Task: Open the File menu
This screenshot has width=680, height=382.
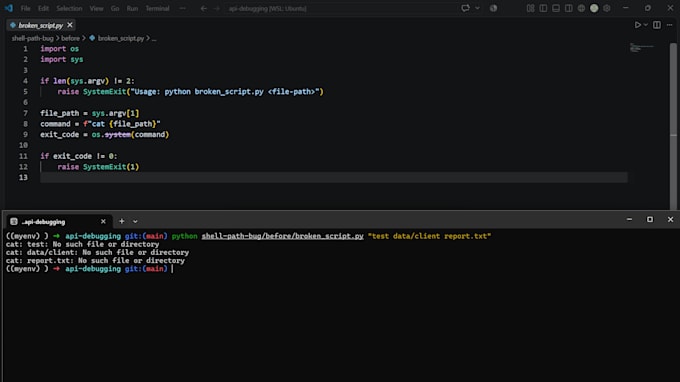Action: tap(26, 8)
